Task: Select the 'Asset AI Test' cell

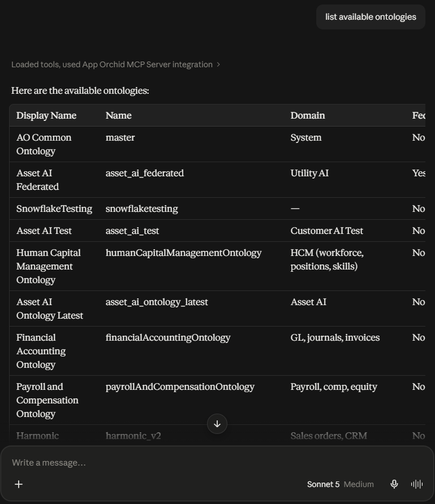Action: [44, 231]
